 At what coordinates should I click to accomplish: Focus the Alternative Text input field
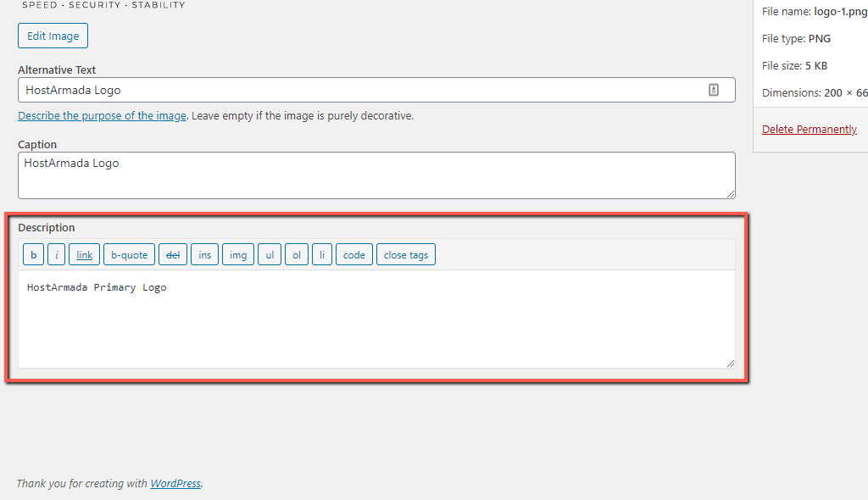pyautogui.click(x=376, y=90)
